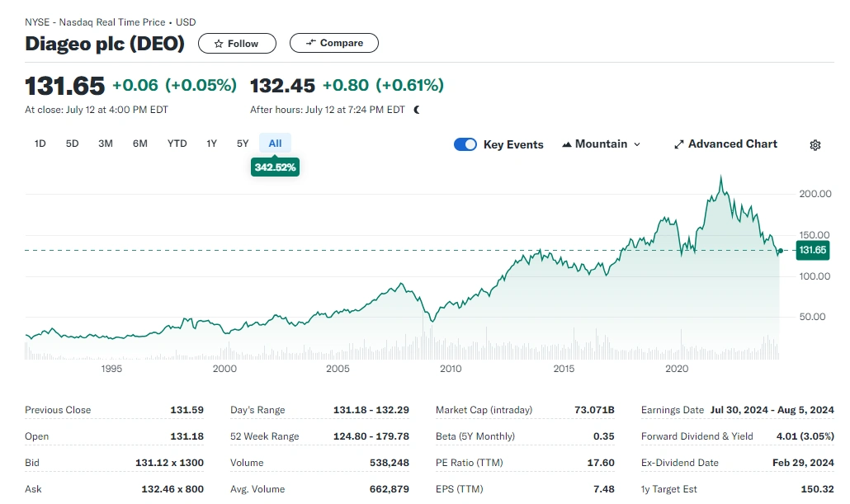The width and height of the screenshot is (850, 504).
Task: Select the YTD time range tab
Action: coord(177,144)
